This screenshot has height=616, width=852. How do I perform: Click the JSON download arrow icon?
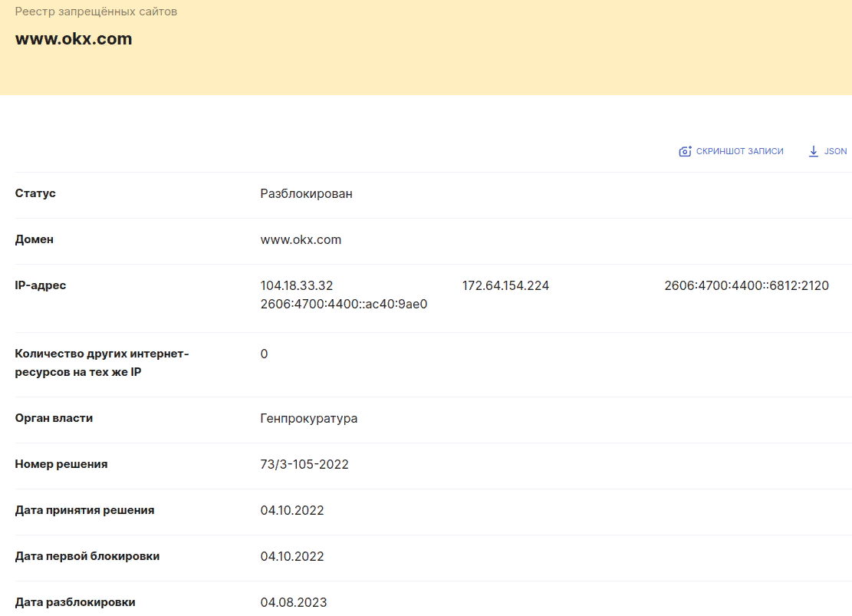coord(814,151)
